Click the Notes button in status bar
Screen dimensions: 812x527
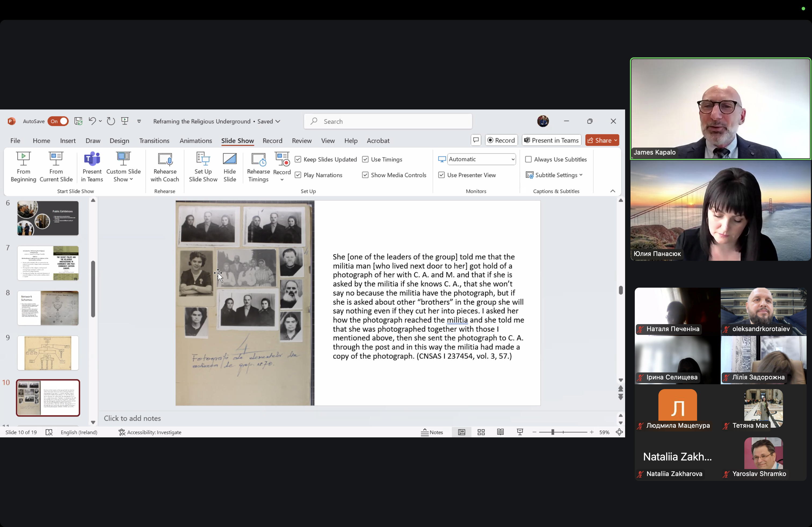click(x=432, y=432)
